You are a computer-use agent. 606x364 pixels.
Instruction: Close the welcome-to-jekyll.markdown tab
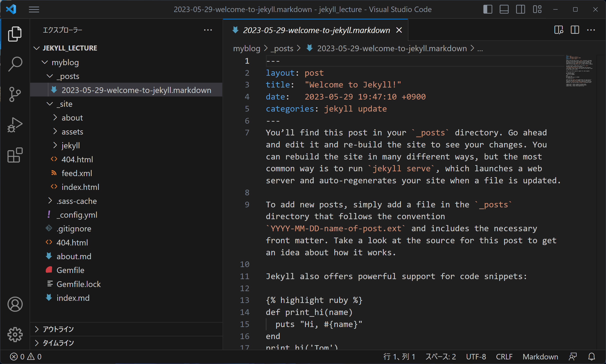point(399,30)
